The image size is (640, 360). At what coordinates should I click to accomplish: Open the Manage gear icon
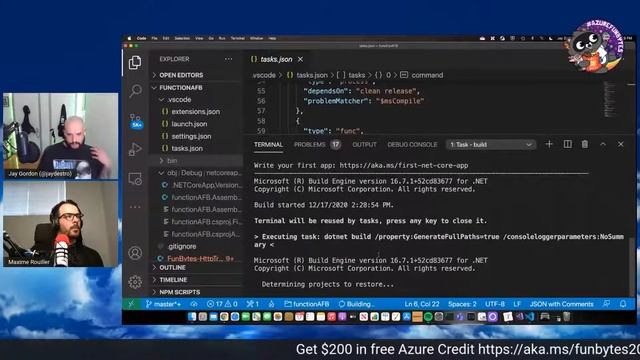(135, 282)
